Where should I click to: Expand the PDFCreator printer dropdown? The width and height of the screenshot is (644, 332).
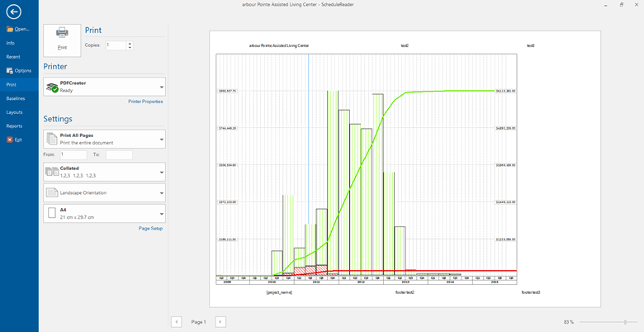pyautogui.click(x=161, y=87)
